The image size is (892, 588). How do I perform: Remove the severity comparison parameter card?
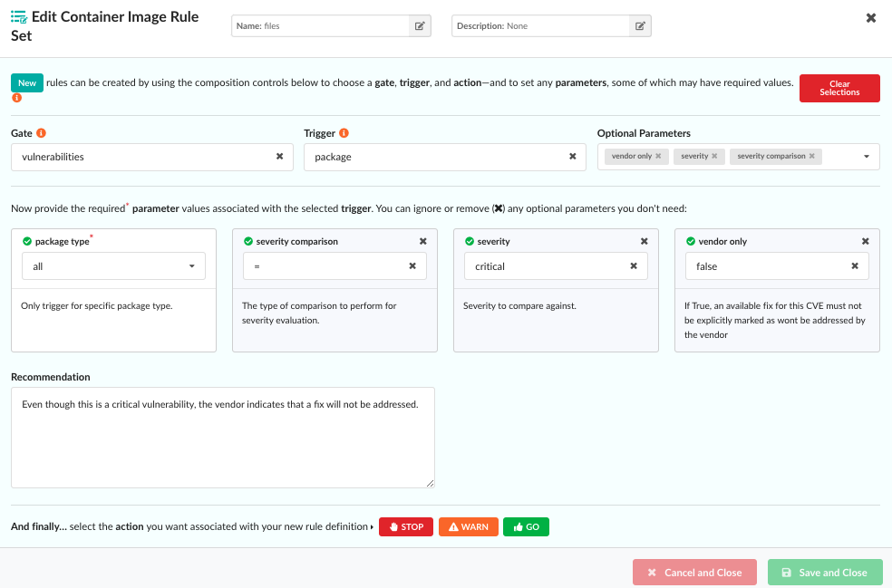(422, 242)
